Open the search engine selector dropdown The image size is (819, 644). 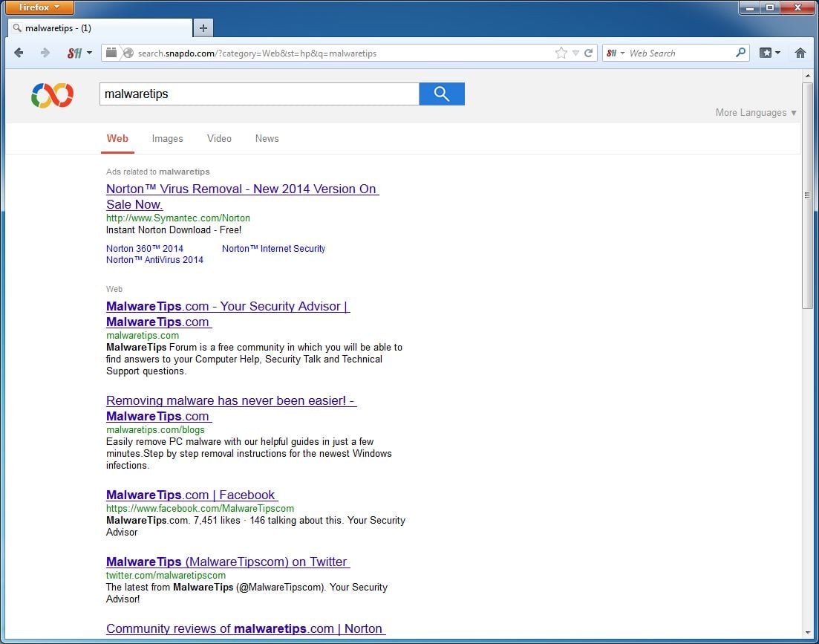click(616, 53)
